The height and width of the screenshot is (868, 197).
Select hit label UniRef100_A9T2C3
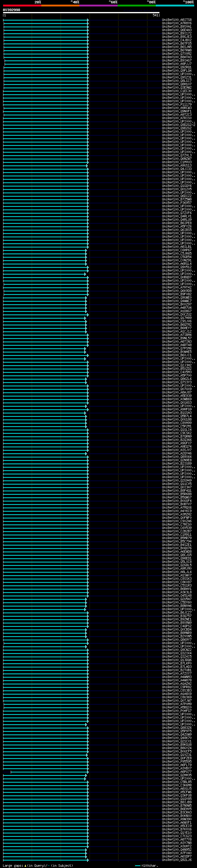pyautogui.click(x=177, y=115)
